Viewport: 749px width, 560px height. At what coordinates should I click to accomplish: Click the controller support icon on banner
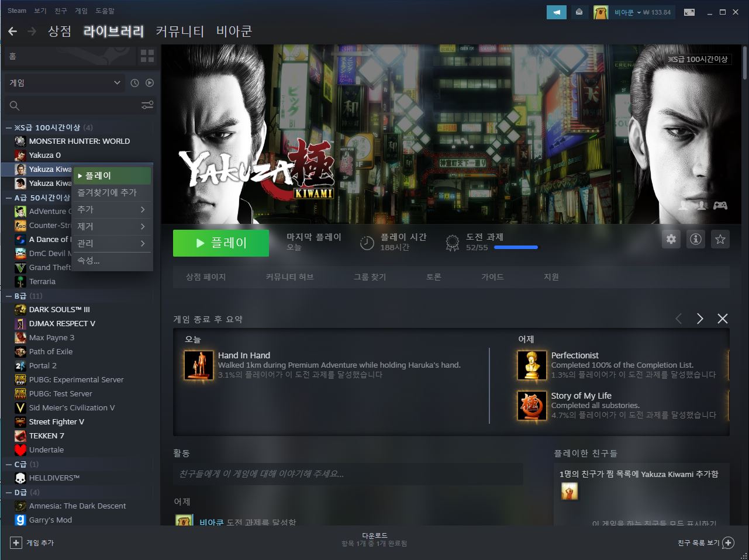tap(720, 205)
